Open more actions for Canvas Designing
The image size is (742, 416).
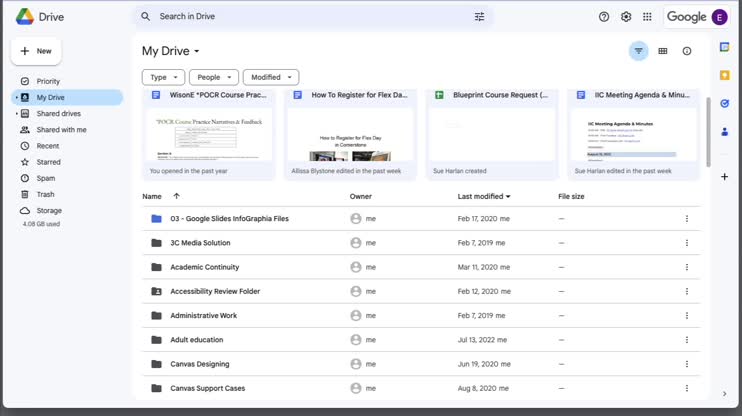point(687,364)
